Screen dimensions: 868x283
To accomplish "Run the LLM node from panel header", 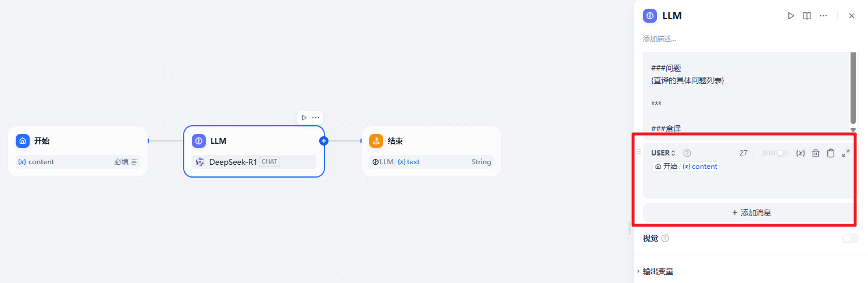I will pos(791,16).
